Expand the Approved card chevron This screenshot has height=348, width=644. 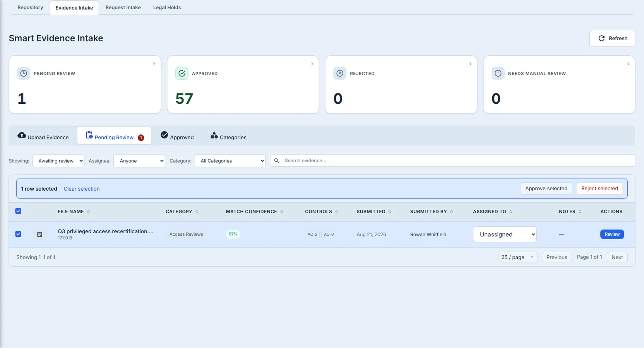tap(312, 64)
